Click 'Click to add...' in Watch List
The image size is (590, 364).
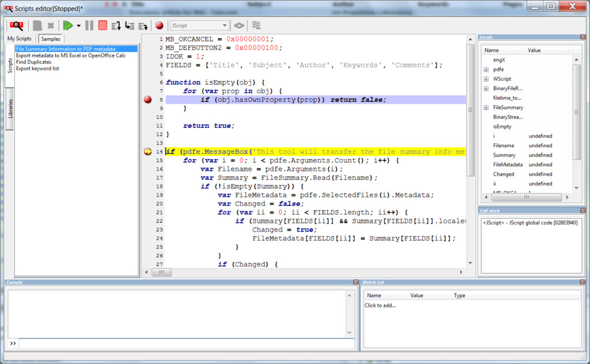[380, 305]
